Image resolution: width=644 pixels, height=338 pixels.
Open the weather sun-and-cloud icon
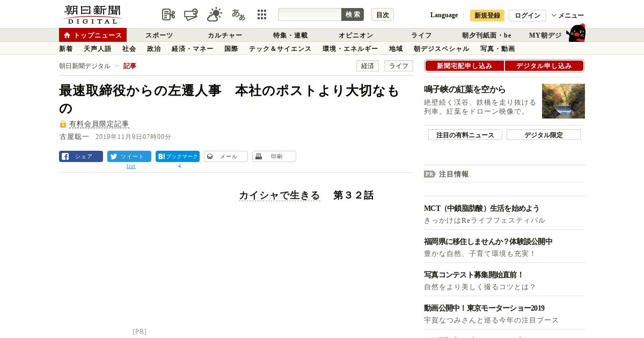215,14
